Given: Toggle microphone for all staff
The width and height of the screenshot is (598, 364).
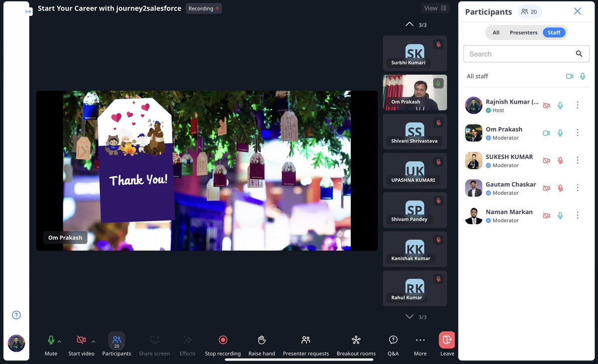Looking at the screenshot, I should [583, 76].
